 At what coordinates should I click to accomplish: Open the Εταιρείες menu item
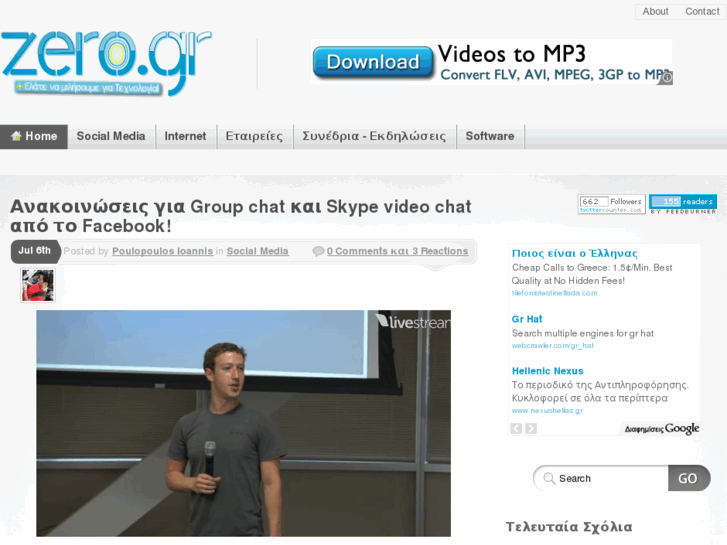(254, 136)
